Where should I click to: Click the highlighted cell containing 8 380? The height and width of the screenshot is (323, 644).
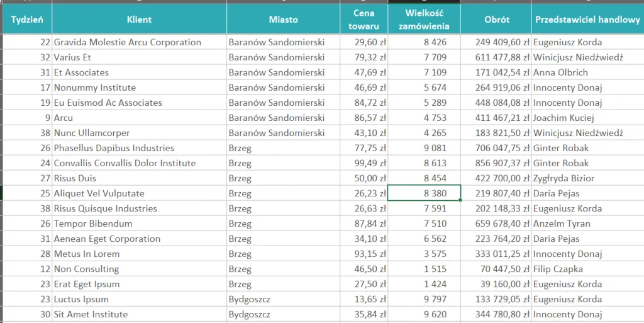point(424,193)
